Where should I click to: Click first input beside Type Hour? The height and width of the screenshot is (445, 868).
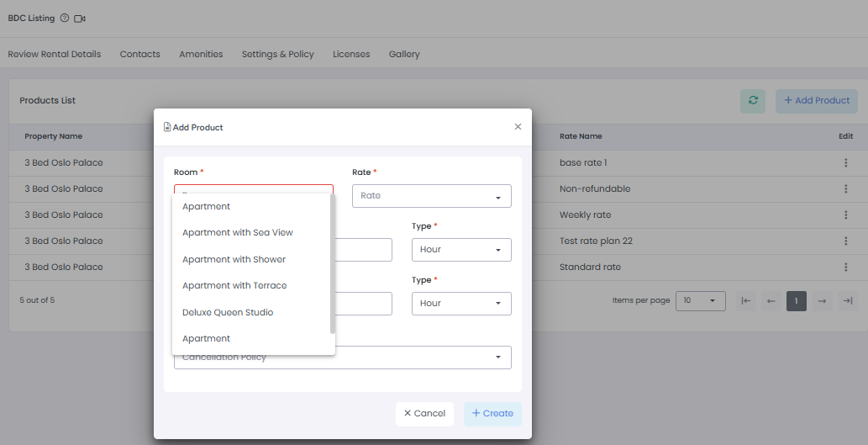tap(364, 250)
